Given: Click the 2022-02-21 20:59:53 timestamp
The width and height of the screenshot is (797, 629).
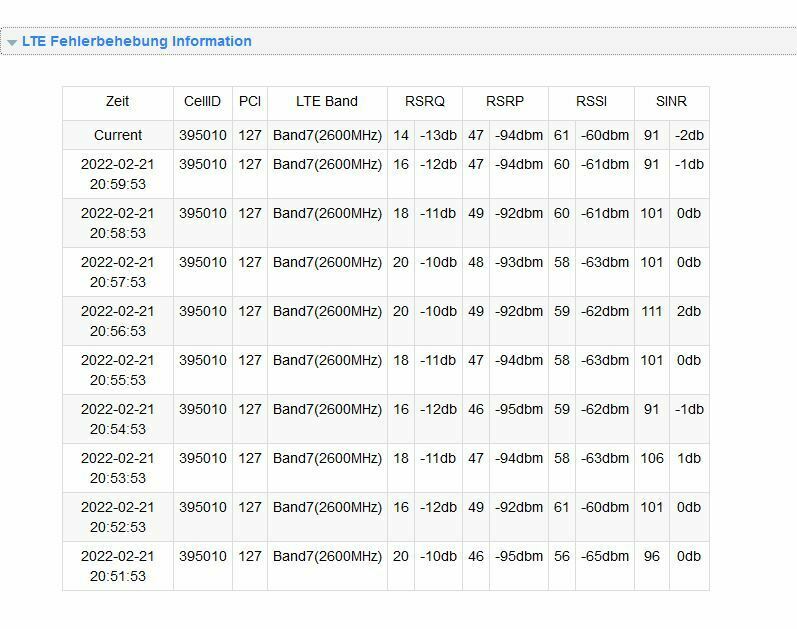Looking at the screenshot, I should [117, 174].
